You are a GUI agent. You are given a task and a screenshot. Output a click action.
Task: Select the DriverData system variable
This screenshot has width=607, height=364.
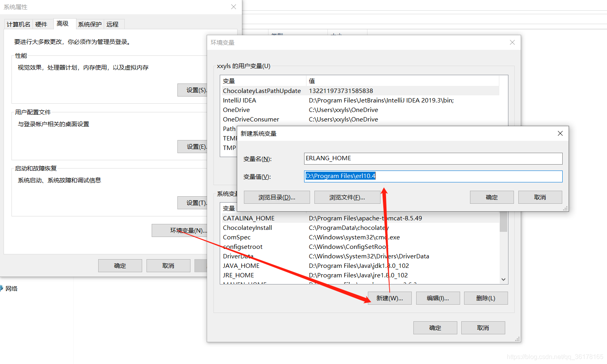pos(360,256)
